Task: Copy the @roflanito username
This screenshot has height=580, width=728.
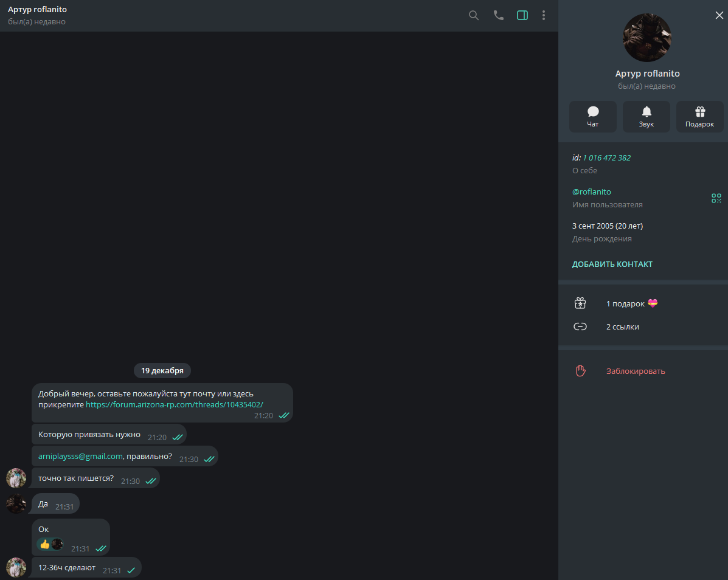Action: (x=592, y=192)
